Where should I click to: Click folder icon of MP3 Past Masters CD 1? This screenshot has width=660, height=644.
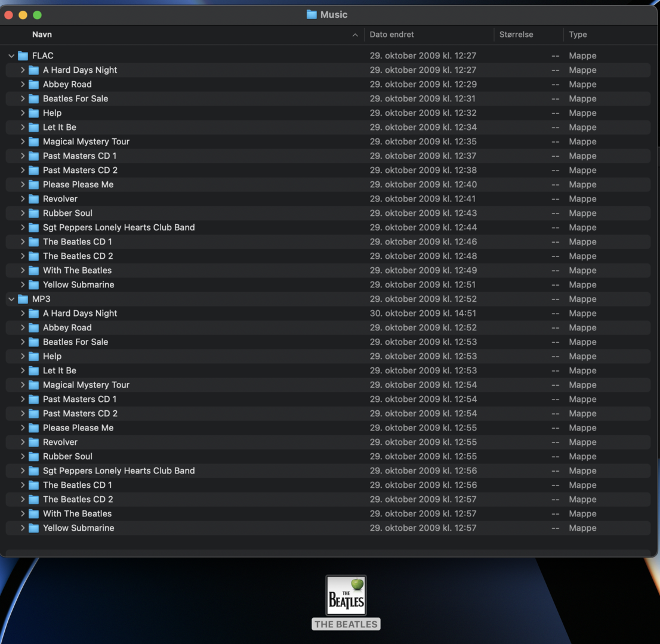33,399
